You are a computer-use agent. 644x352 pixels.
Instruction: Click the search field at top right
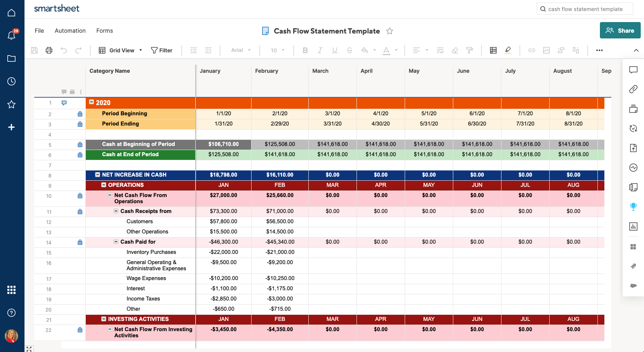tap(585, 9)
